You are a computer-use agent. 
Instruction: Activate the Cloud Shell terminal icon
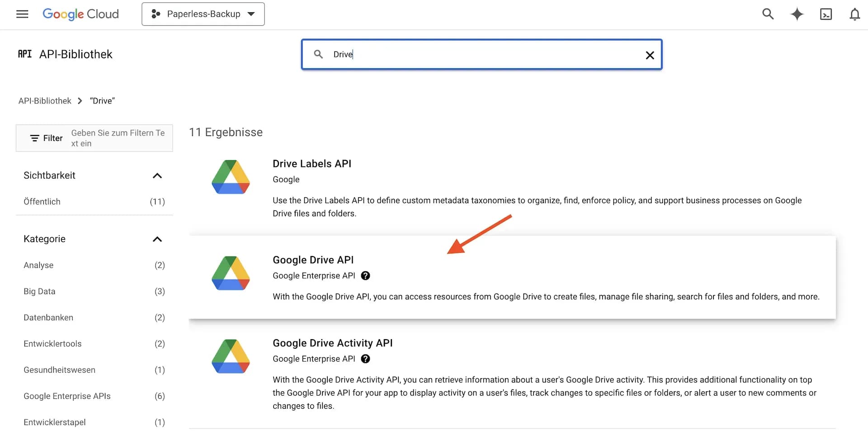point(826,14)
